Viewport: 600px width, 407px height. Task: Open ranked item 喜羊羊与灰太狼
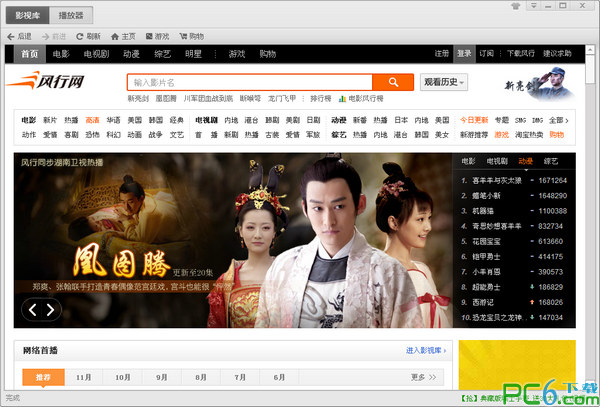[x=497, y=181]
